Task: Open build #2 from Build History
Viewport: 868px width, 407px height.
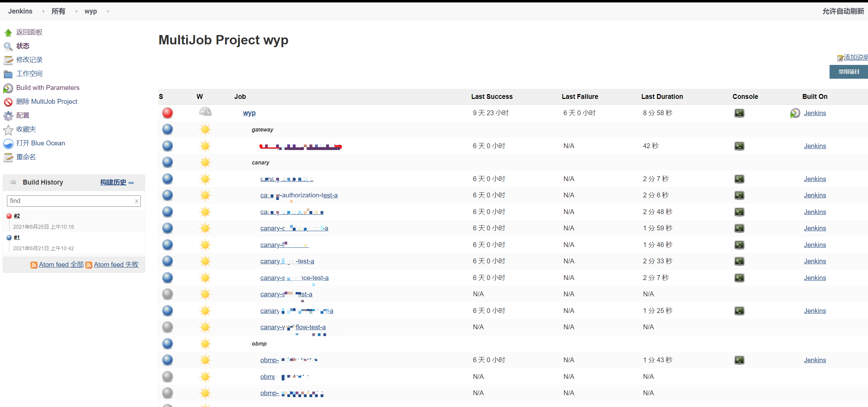Action: [x=17, y=216]
